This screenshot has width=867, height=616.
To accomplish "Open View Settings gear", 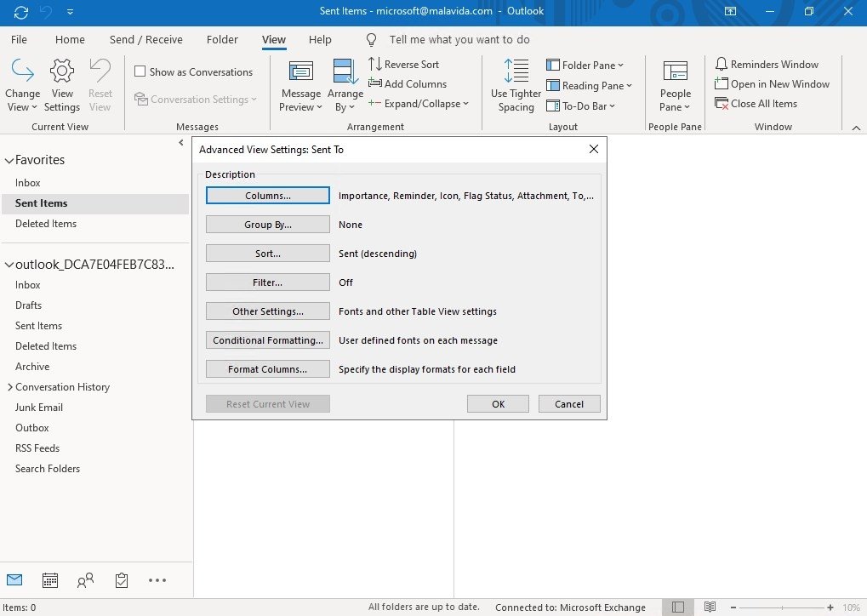I will (x=62, y=85).
